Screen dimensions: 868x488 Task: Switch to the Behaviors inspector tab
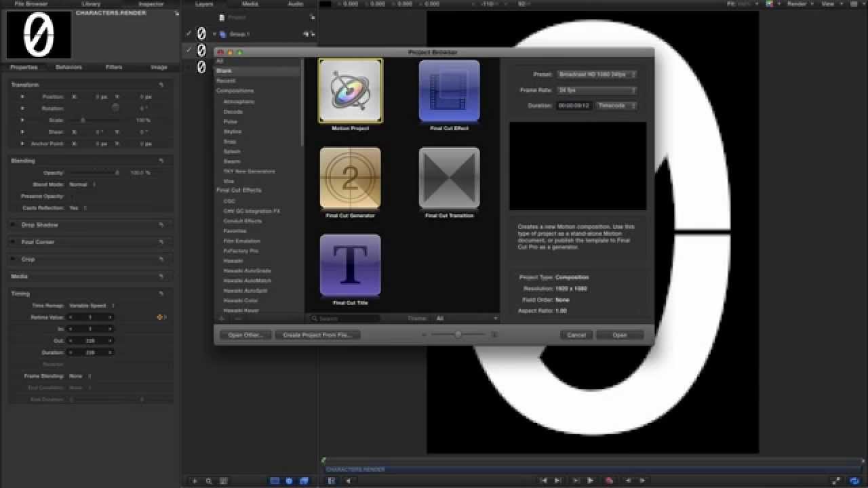[x=68, y=67]
